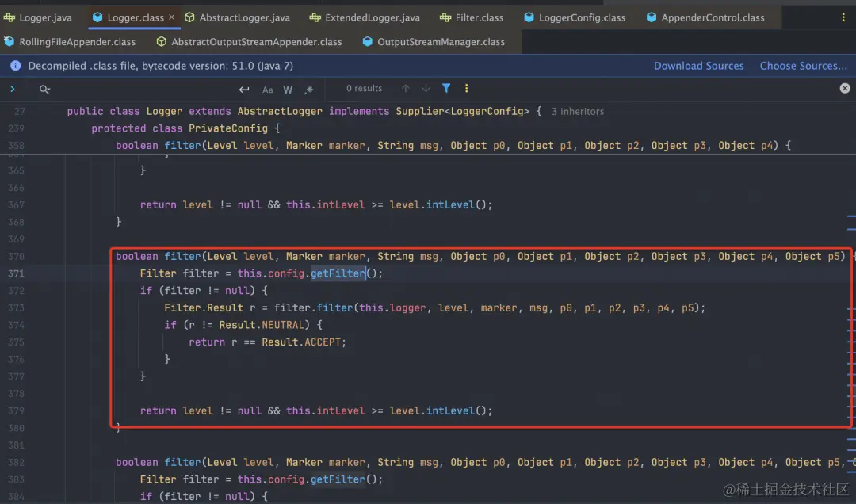Toggle Match Case option
This screenshot has height=504, width=856.
(268, 90)
